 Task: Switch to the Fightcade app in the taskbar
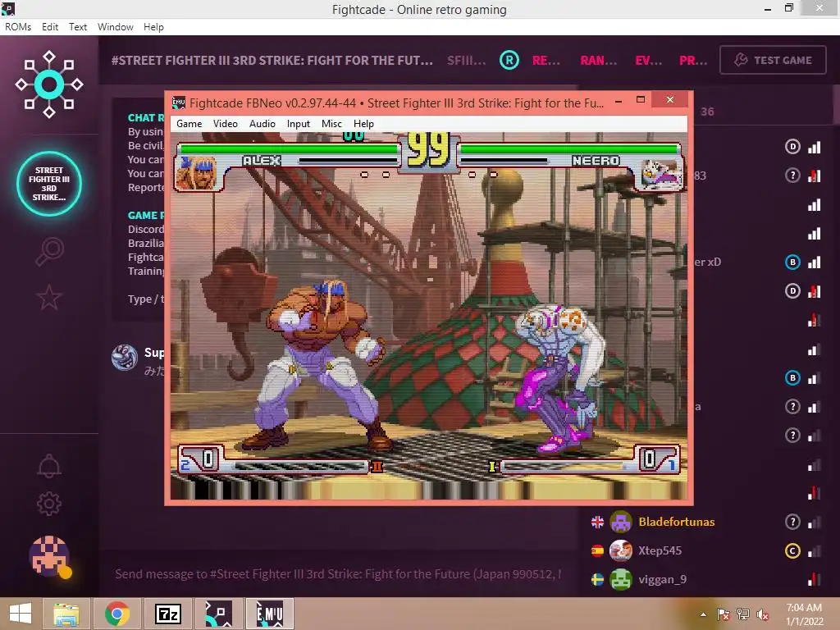tap(218, 614)
